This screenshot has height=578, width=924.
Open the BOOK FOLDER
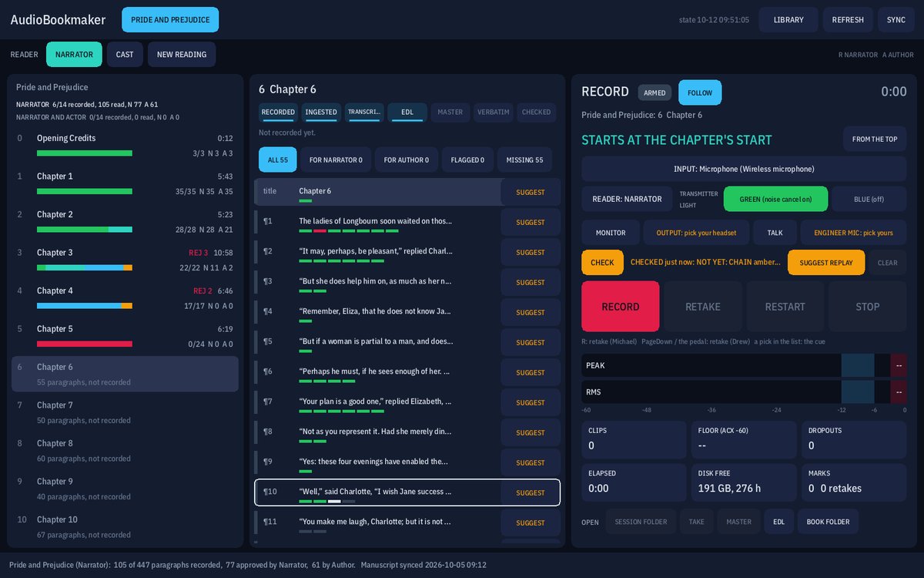(828, 522)
